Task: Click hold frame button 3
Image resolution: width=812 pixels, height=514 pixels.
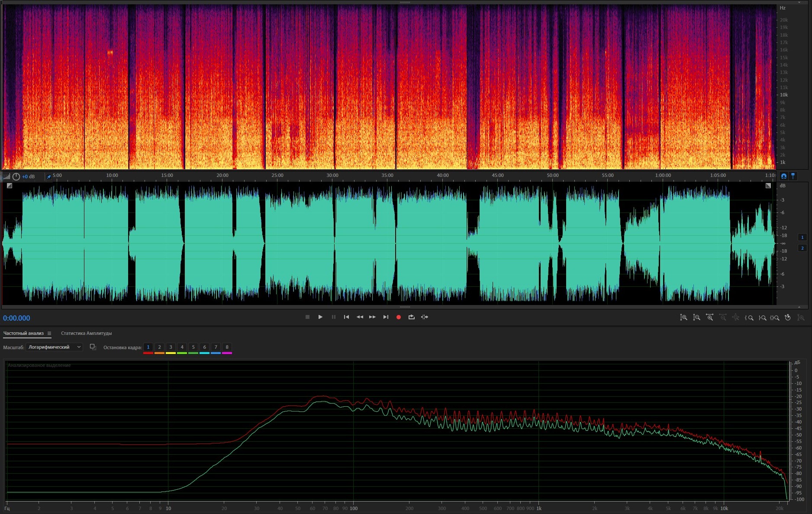Action: 171,347
